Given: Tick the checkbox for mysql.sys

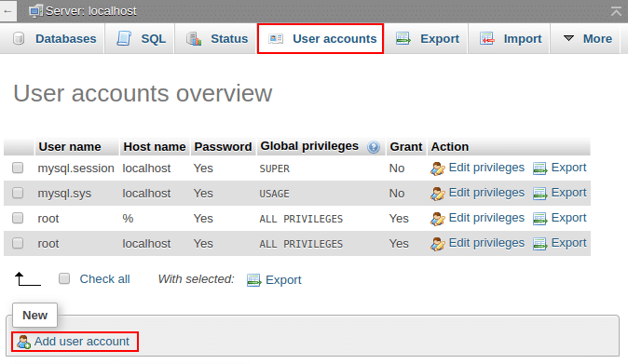Looking at the screenshot, I should click(18, 193).
